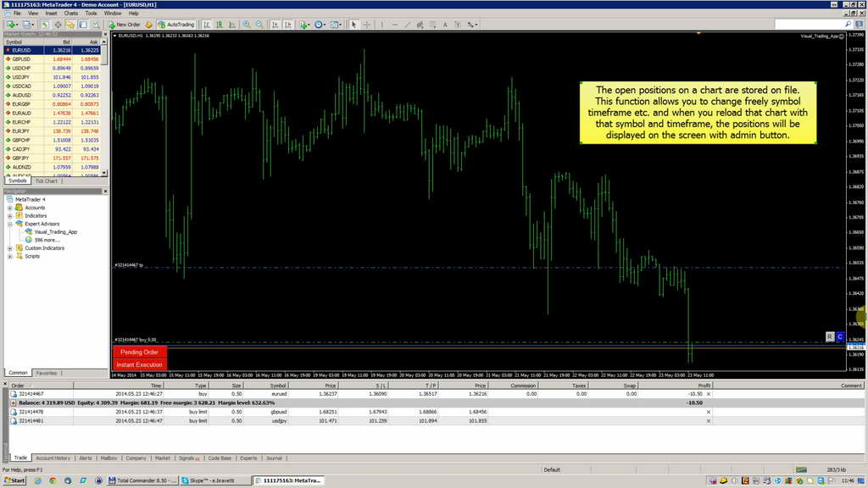Open the Tools menu
Screen dimensions: 868x488
[91, 13]
